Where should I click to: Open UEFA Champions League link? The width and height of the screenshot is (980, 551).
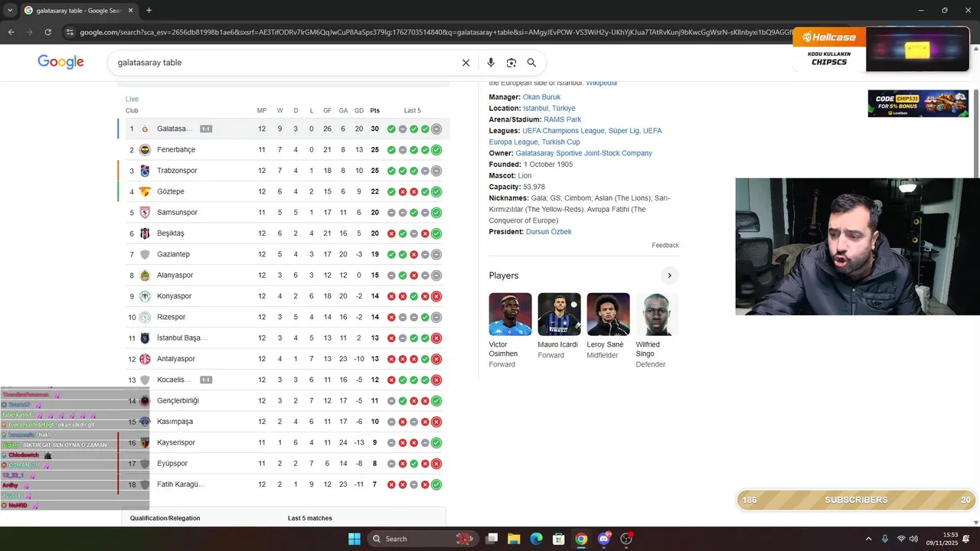(x=563, y=131)
